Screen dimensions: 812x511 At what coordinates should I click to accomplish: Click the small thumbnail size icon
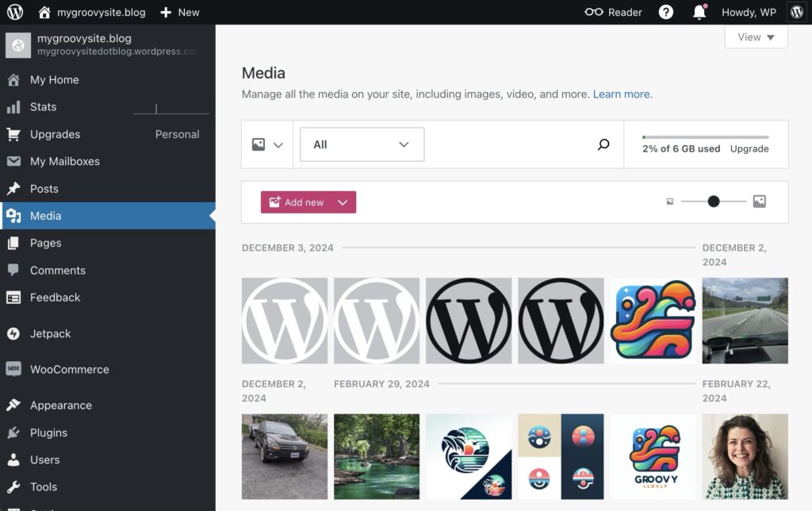669,201
